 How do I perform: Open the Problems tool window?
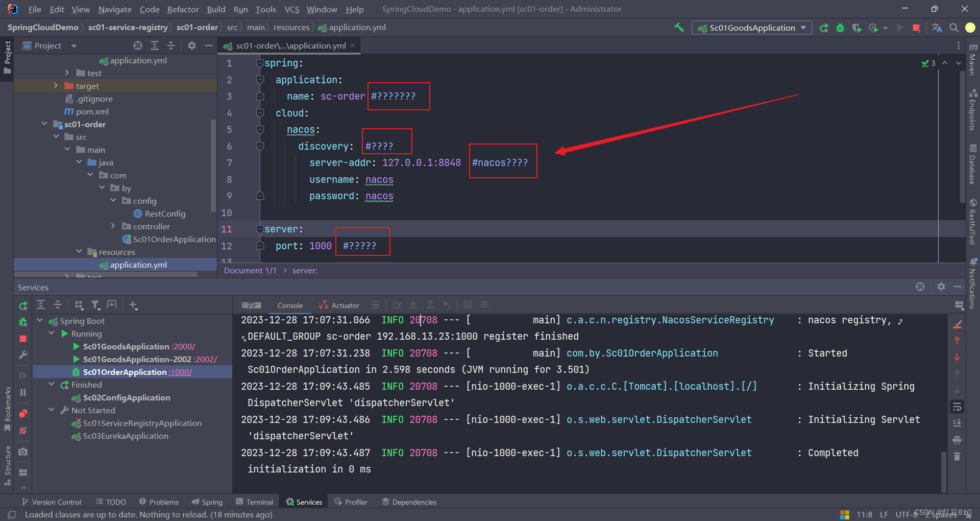coord(159,502)
